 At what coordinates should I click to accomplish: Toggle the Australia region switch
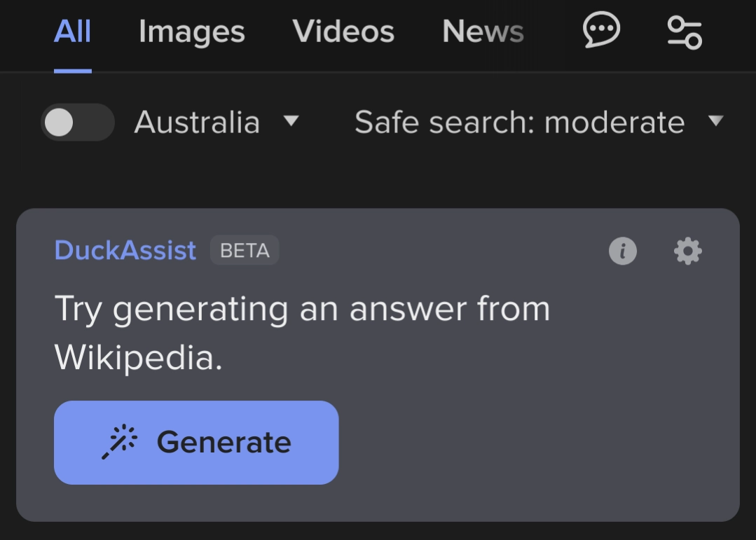coord(77,123)
